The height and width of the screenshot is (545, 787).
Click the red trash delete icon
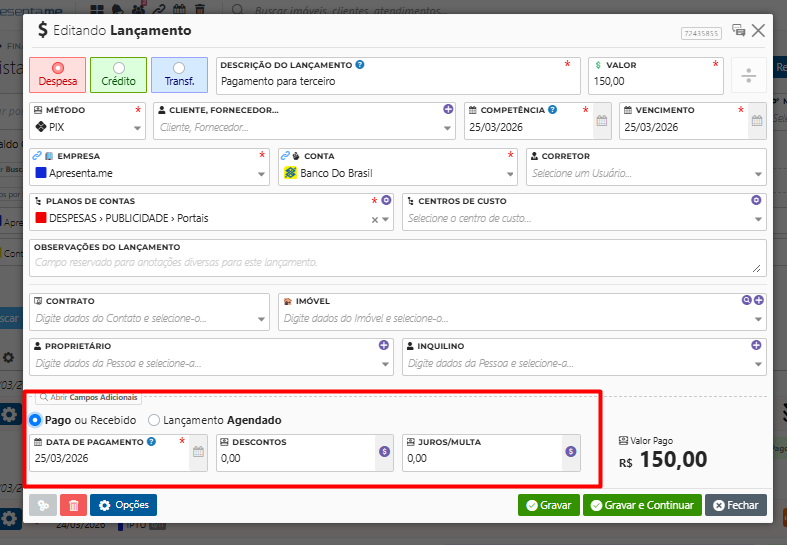(73, 505)
